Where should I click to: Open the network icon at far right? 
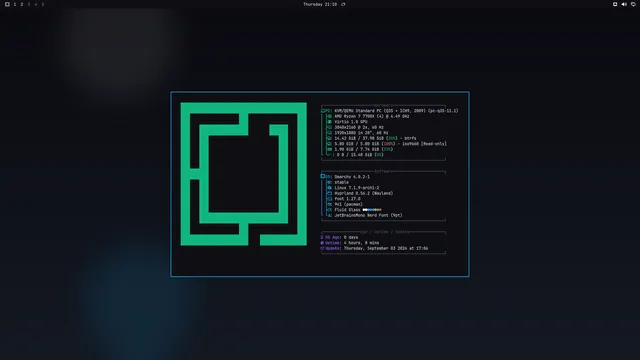click(x=633, y=4)
